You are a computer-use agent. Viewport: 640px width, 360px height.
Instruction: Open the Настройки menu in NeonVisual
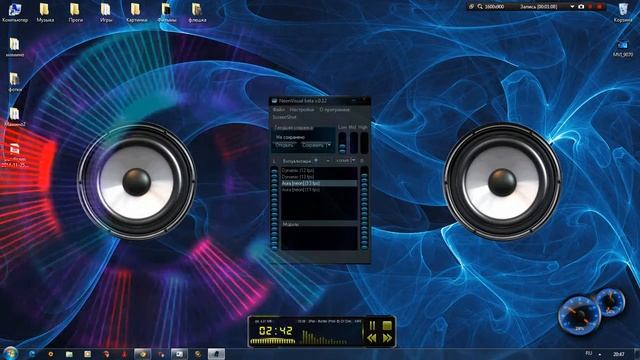302,110
